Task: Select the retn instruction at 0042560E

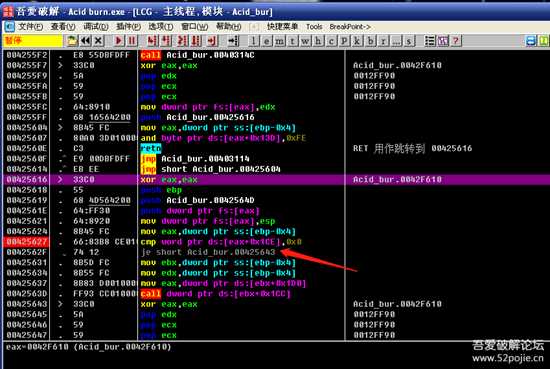Action: click(x=151, y=148)
